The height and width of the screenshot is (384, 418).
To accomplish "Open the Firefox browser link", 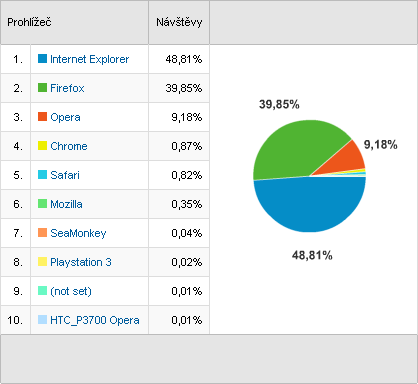I will [x=67, y=88].
